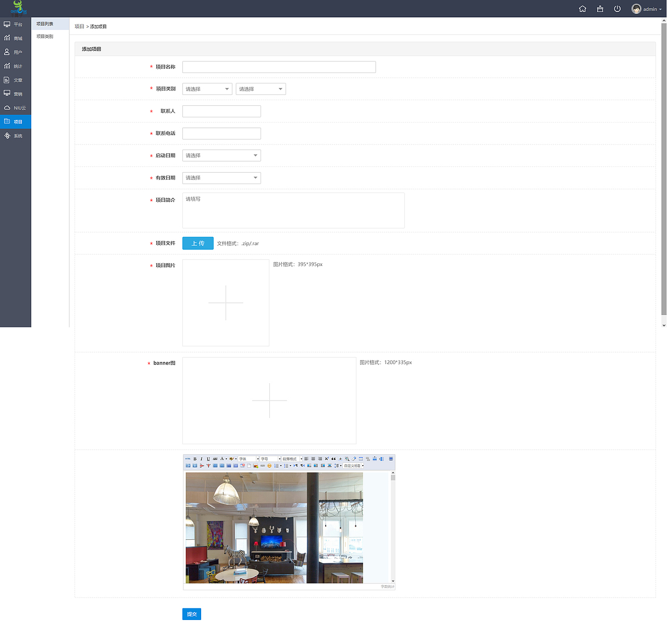667x644 pixels.
Task: Toggle underline in the editor toolbar
Action: click(x=208, y=459)
